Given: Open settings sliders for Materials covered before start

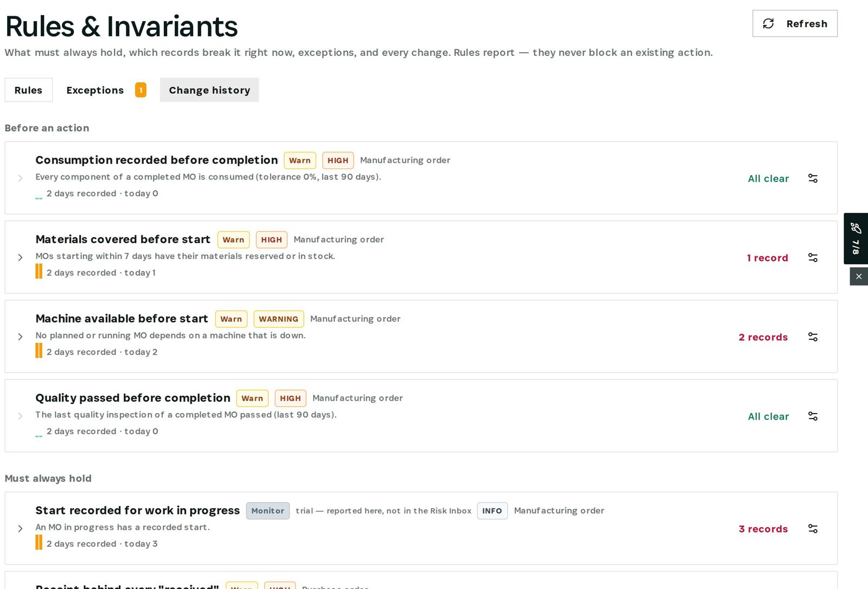Looking at the screenshot, I should (x=813, y=257).
